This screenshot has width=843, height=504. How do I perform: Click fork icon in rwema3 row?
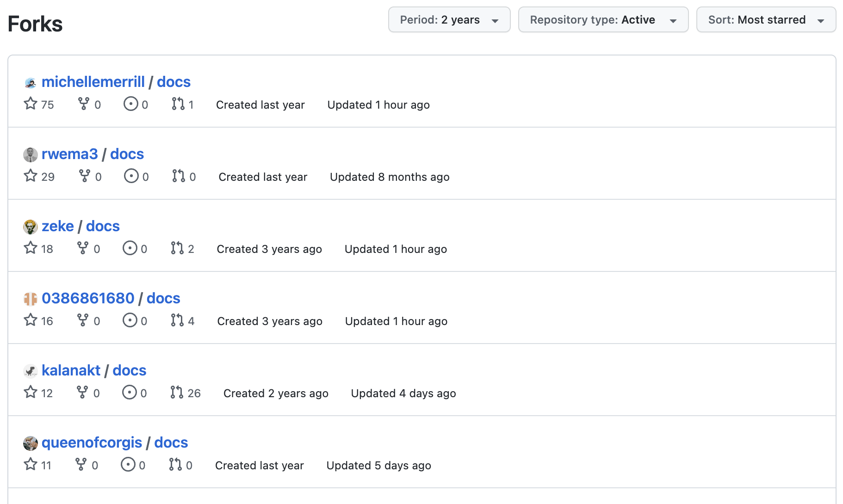(x=85, y=176)
